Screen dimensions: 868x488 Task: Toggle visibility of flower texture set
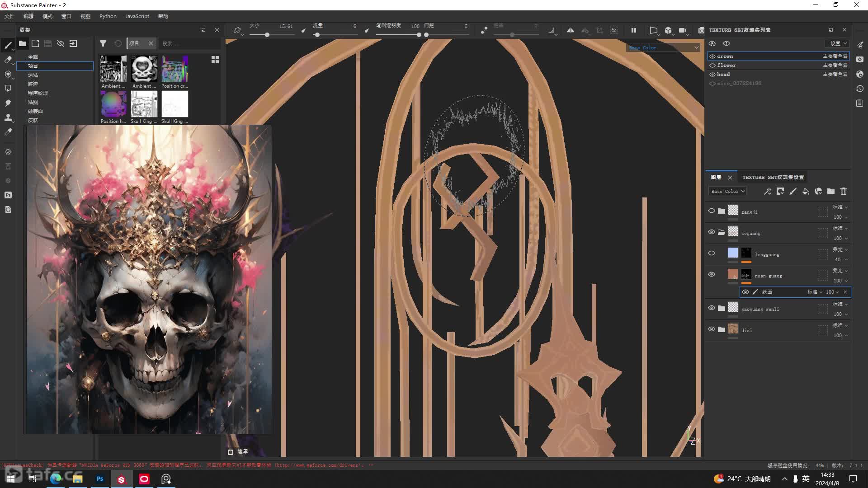pyautogui.click(x=712, y=66)
